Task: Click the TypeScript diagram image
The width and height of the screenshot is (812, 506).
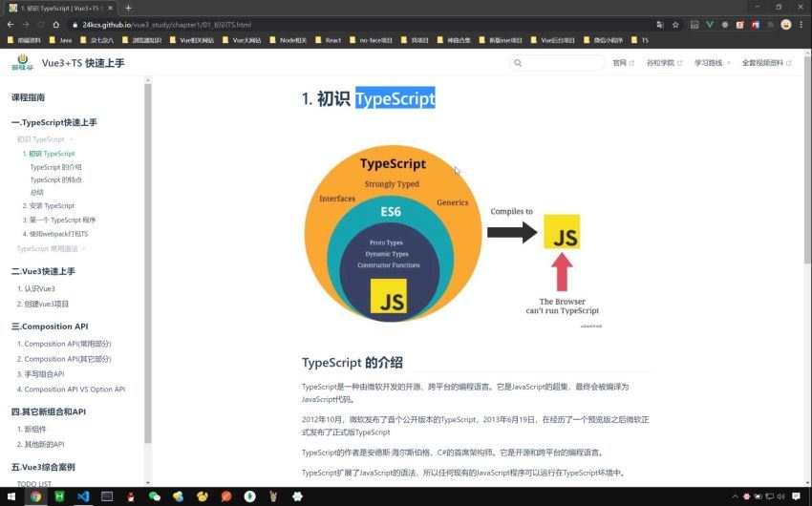Action: (x=452, y=234)
